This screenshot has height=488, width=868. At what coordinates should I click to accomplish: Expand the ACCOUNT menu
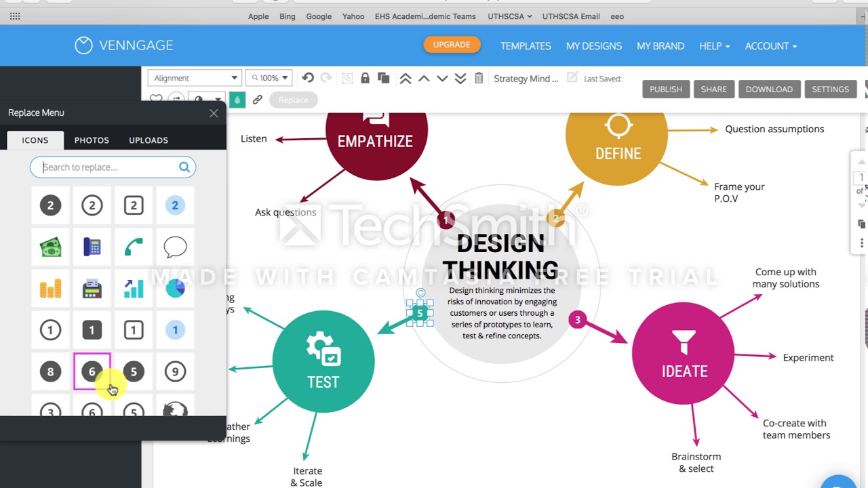pyautogui.click(x=771, y=46)
